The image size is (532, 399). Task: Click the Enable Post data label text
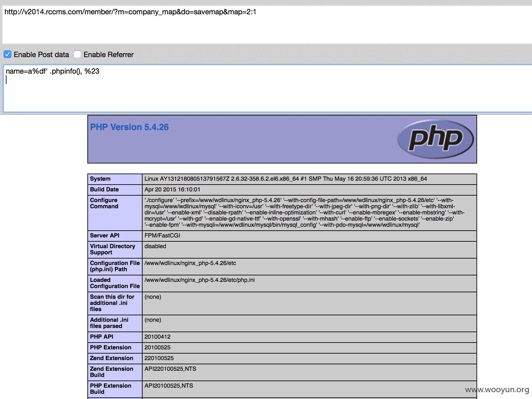pyautogui.click(x=41, y=54)
